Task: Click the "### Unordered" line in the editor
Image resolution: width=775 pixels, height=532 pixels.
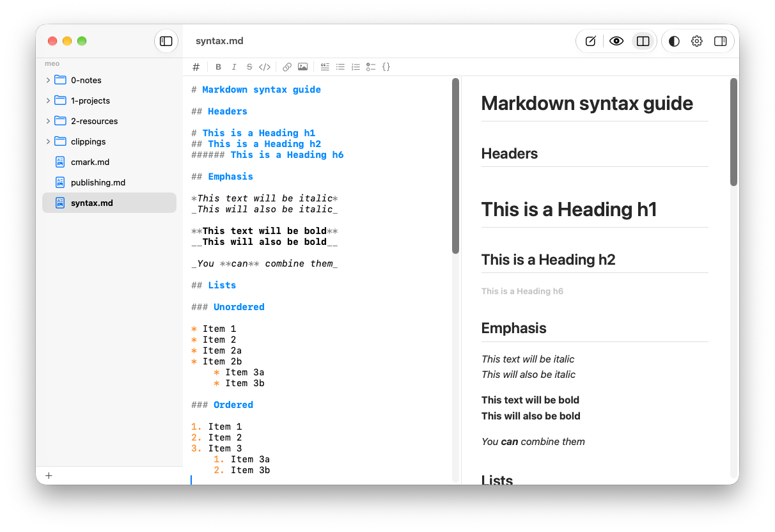Action: click(228, 307)
